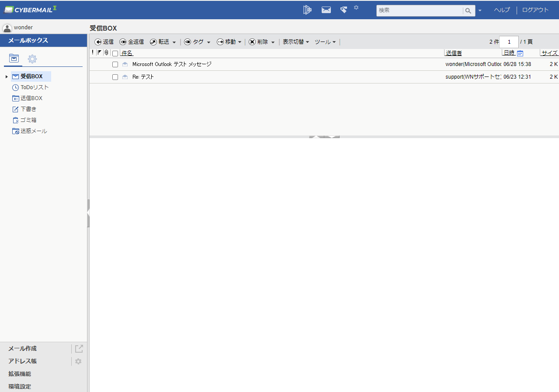Click open-envelope icon of Microsoft Outlook mail
This screenshot has width=559, height=392.
[x=125, y=64]
